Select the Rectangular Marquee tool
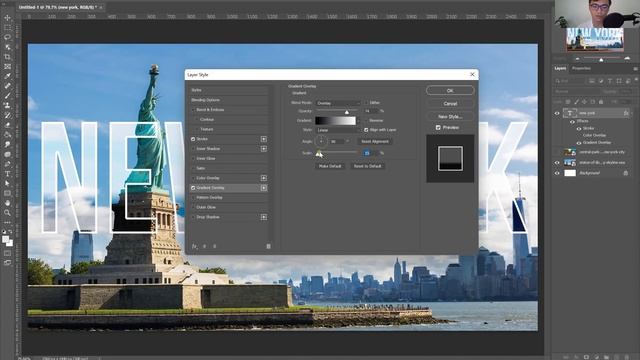This screenshot has height=360, width=640. [x=7, y=28]
